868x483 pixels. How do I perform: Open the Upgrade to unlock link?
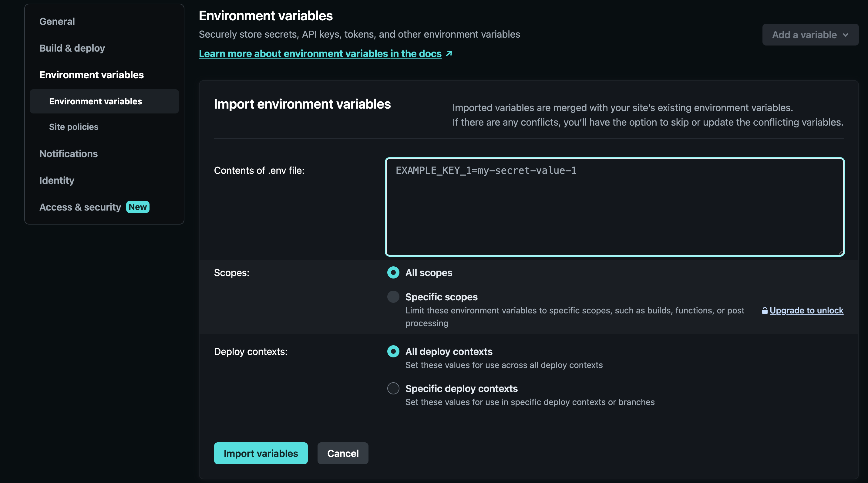coord(806,310)
